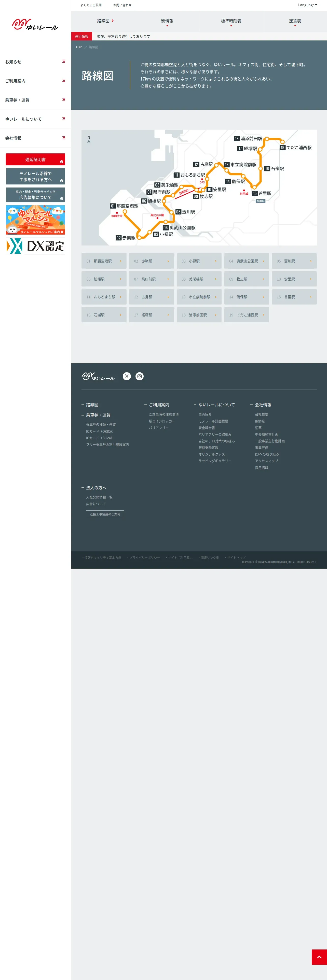The image size is (327, 980).
Task: Click the back-to-top arrow button
Action: (319, 957)
